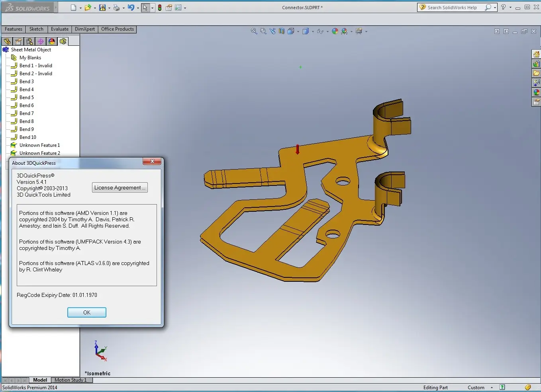Viewport: 541px width, 392px height.
Task: Select My Blanks in the tree
Action: 30,58
